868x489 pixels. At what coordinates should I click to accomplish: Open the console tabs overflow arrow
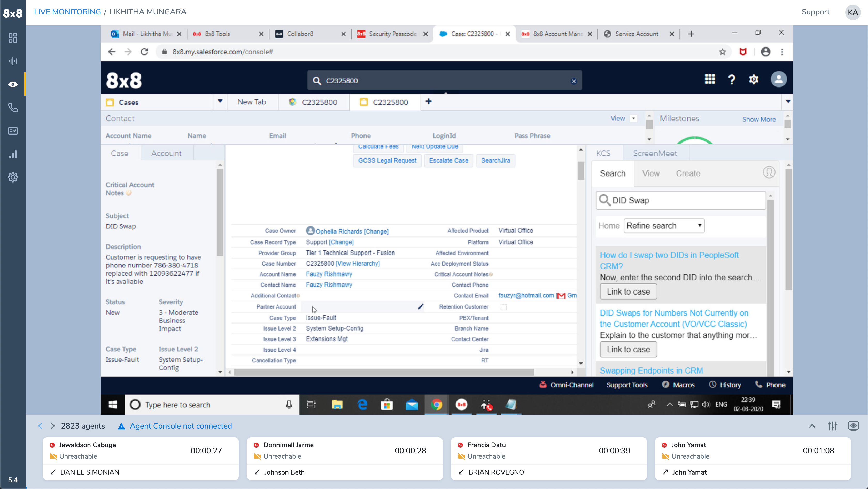click(788, 101)
